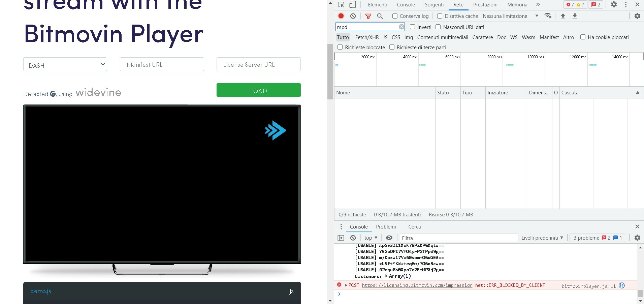The image size is (644, 304).
Task: Check the Inverti filter checkbox
Action: tap(412, 27)
